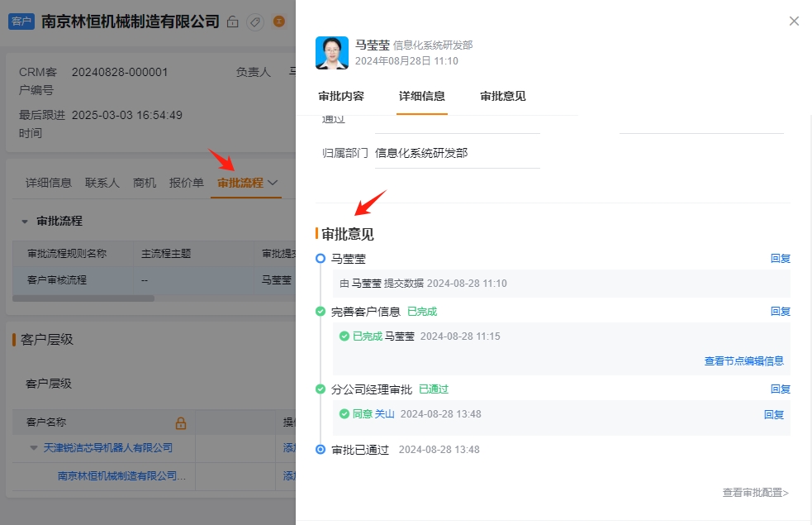Click green check icon beside 分公司经理审批
812x525 pixels.
[x=321, y=389]
